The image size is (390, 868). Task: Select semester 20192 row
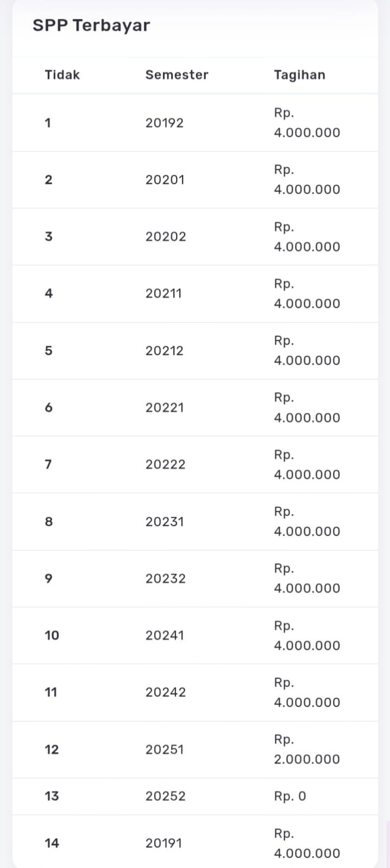pos(164,123)
